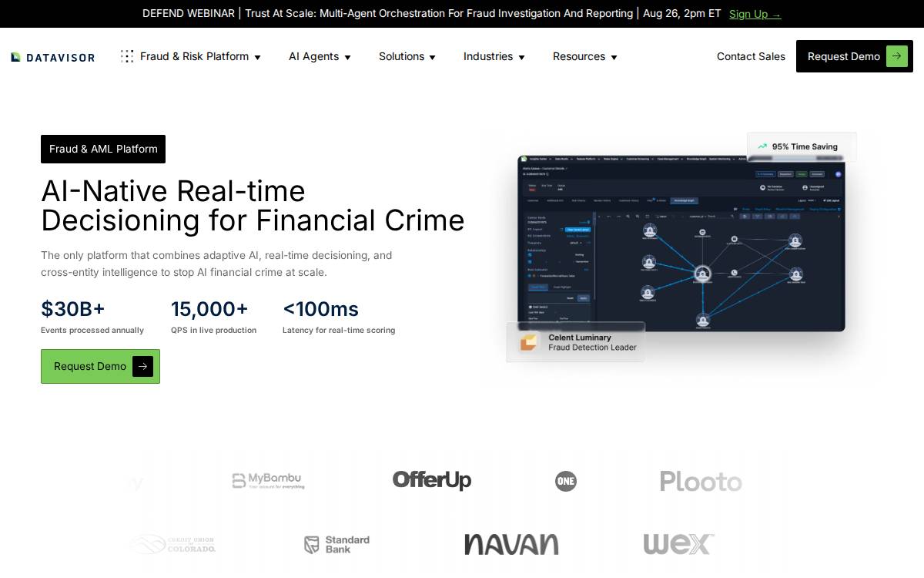The width and height of the screenshot is (924, 578).
Task: Click the 95% Time Saving label
Action: click(x=805, y=146)
